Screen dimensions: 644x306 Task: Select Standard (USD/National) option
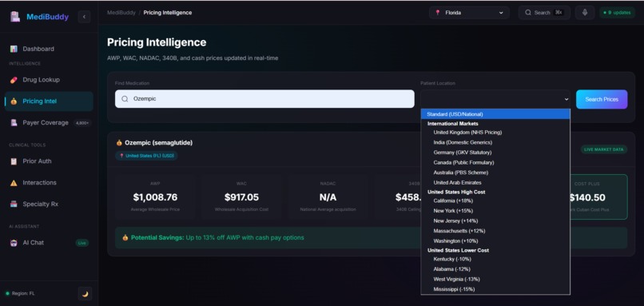tap(495, 114)
